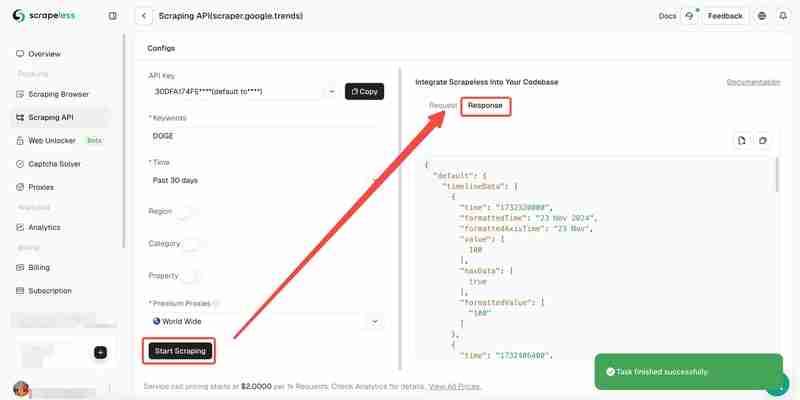Screen dimensions: 800x400
Task: Open the notifications bell
Action: click(x=783, y=16)
